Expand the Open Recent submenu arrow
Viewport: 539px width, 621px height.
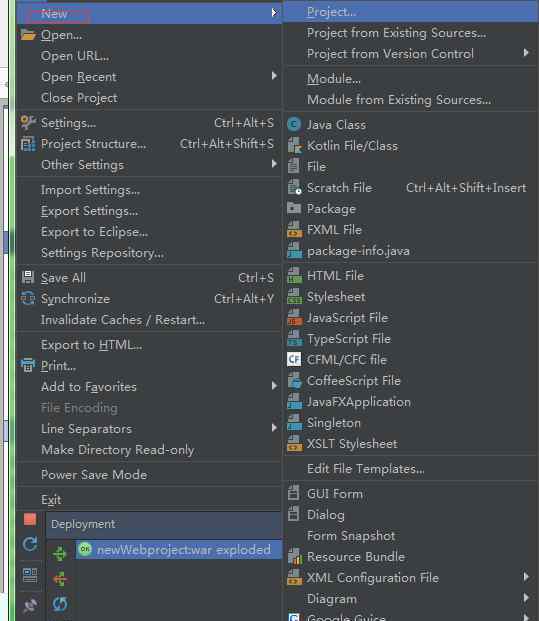coord(274,76)
